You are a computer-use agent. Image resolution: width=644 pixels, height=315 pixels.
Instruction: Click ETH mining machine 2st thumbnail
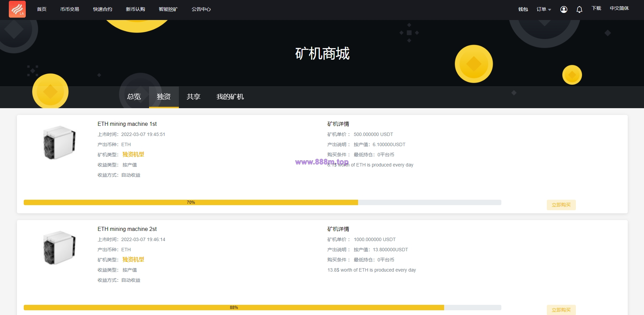pos(59,248)
